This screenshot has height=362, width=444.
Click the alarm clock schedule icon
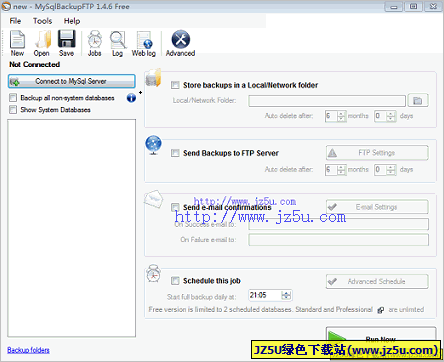pos(154,274)
